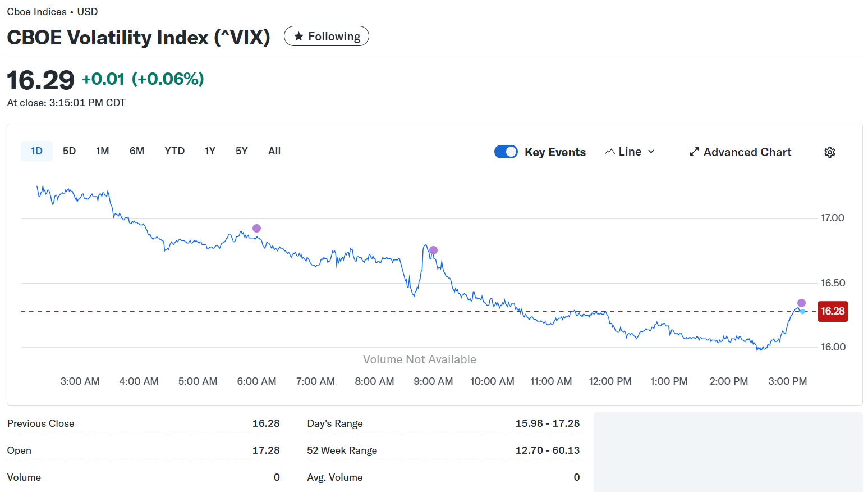Switch to the 6M range
Screen dimensions: 868x492
pyautogui.click(x=137, y=151)
